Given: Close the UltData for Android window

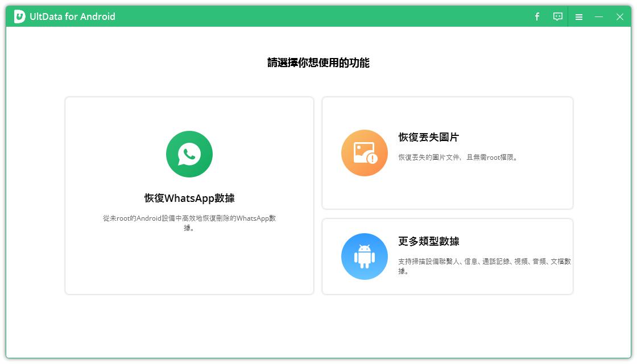Looking at the screenshot, I should [619, 17].
